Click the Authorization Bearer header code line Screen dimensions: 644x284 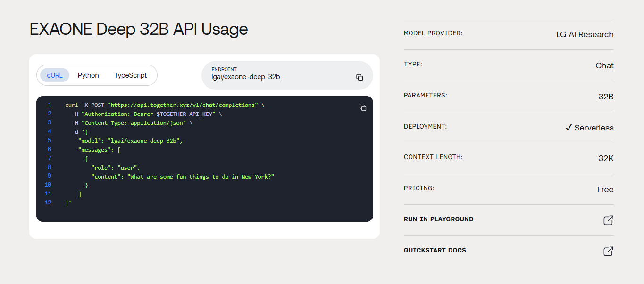point(147,114)
